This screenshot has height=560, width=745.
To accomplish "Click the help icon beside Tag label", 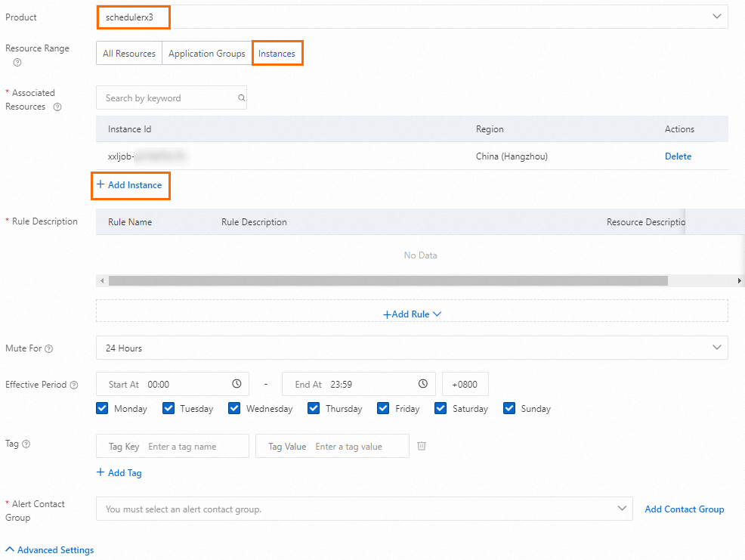I will tap(26, 444).
